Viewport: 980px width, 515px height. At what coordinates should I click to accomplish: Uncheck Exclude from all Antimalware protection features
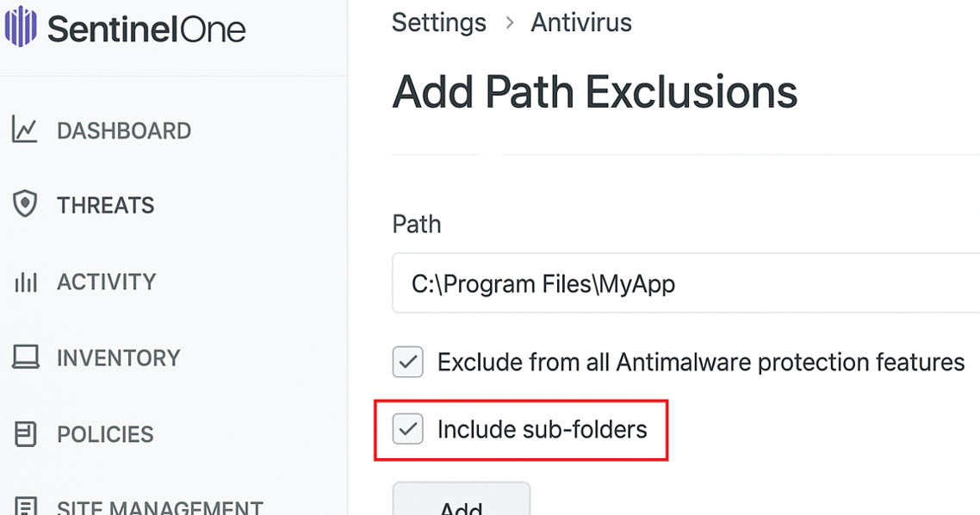coord(406,362)
